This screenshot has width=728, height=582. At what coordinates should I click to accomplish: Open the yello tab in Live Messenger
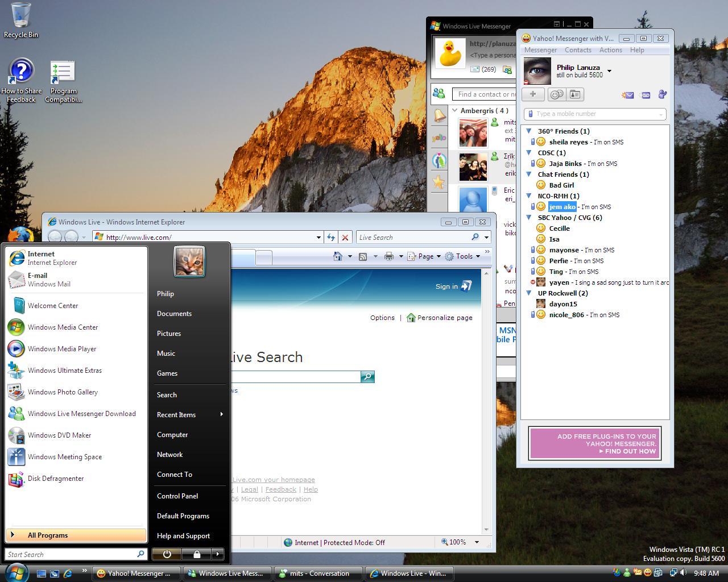click(439, 138)
